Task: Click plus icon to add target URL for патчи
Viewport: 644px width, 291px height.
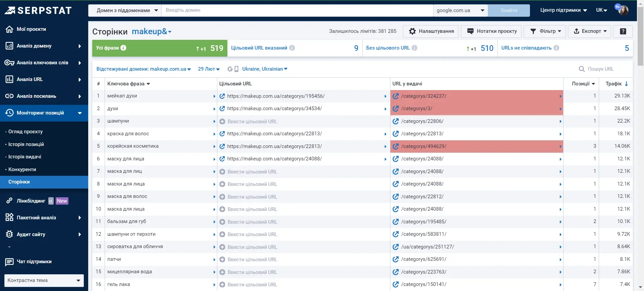Action: [222, 260]
